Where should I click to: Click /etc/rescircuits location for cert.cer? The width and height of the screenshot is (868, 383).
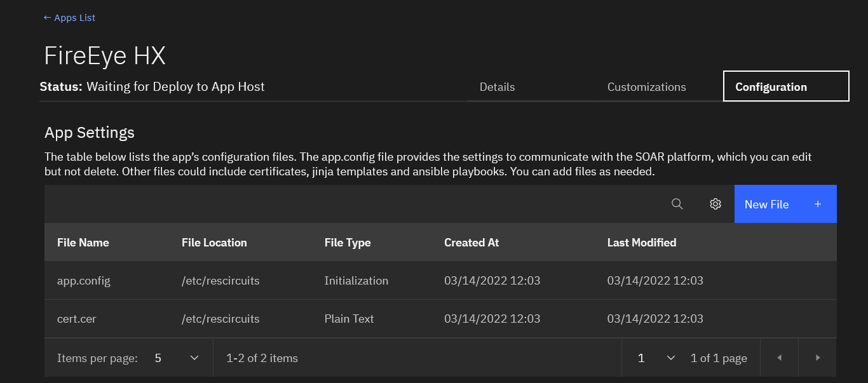pyautogui.click(x=220, y=319)
